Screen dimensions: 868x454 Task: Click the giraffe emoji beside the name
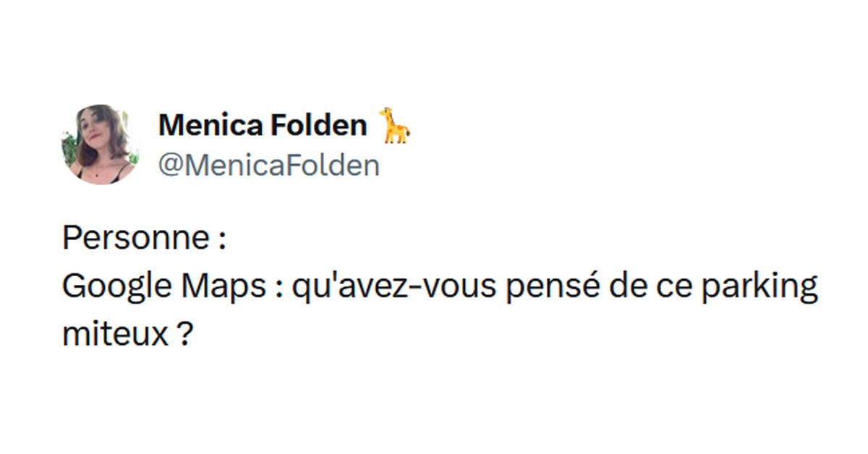(396, 124)
